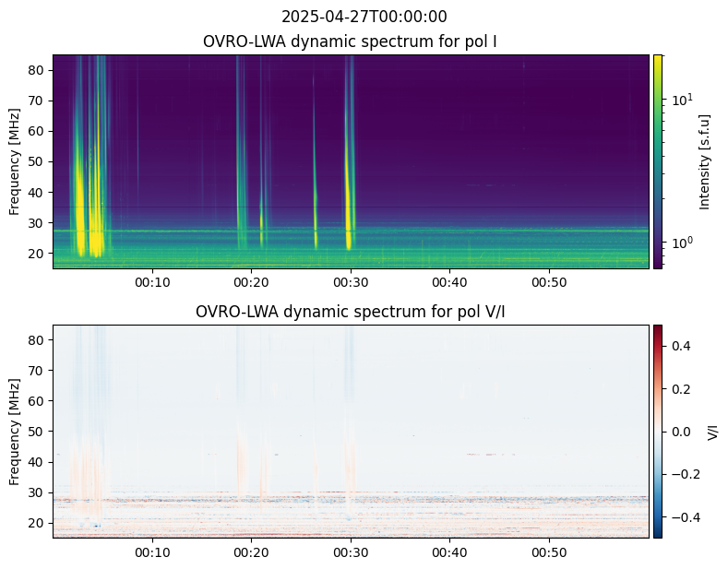Click the 0.4 tick on V/I colorbar
The height and width of the screenshot is (569, 728).
tap(681, 346)
